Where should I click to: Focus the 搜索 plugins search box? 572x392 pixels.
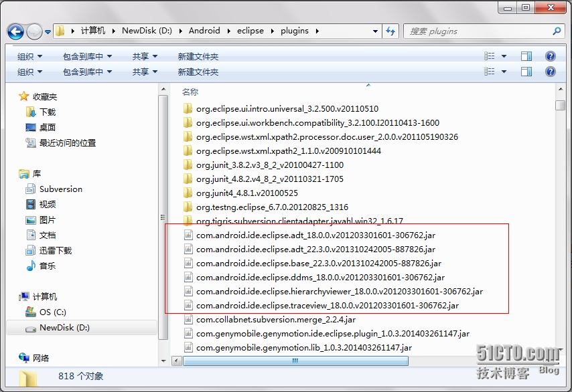(478, 31)
